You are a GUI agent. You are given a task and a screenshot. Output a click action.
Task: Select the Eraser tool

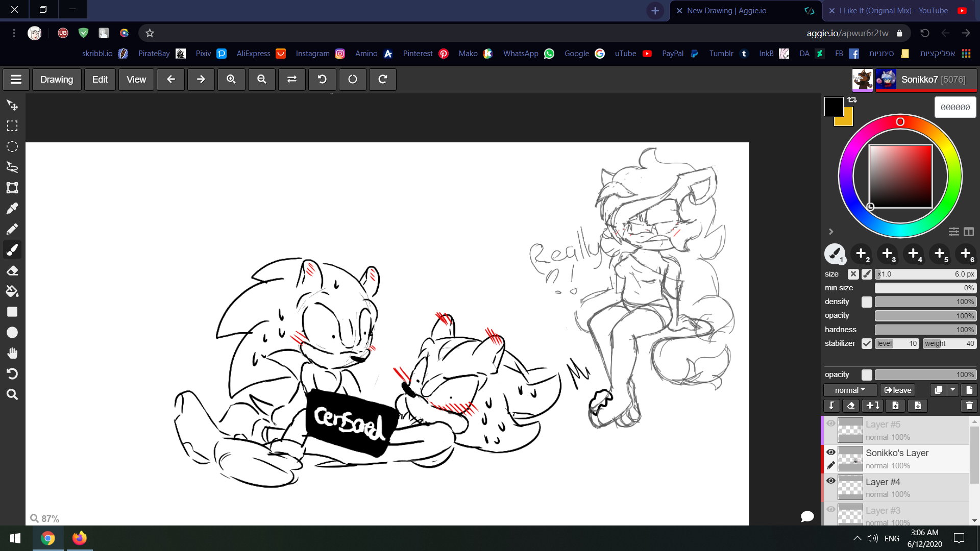12,270
